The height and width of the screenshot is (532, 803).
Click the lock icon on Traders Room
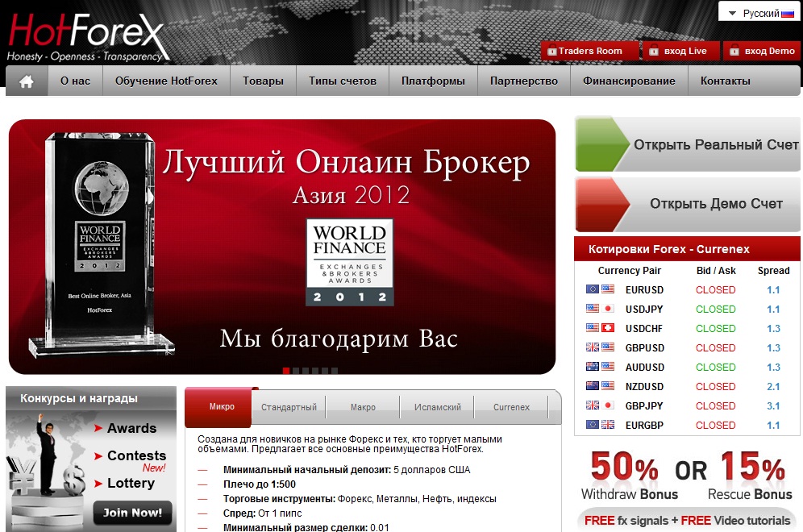[551, 51]
